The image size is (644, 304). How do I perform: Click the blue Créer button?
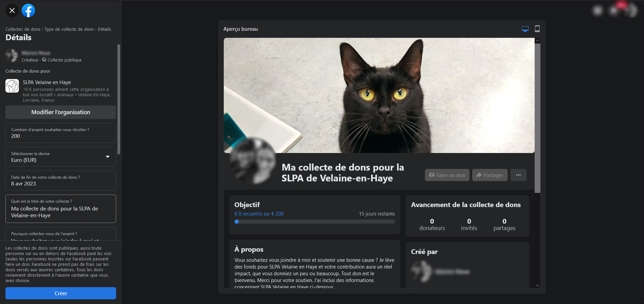[61, 293]
